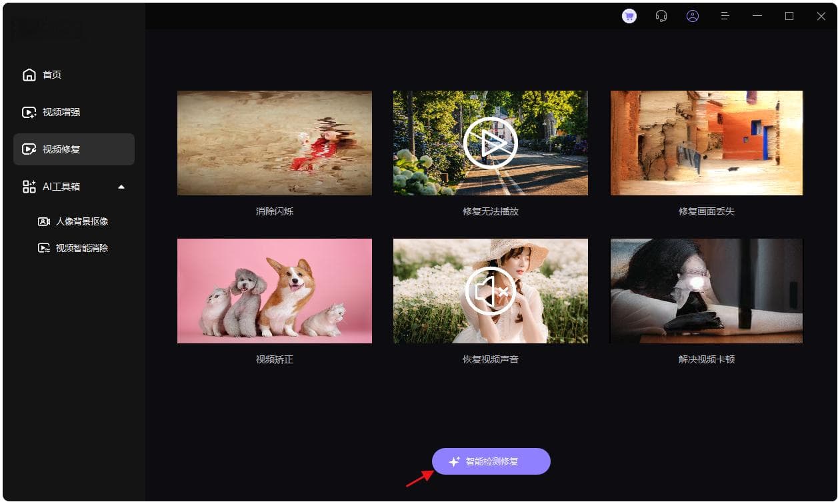The image size is (840, 504).
Task: Click the shopping cart icon in title bar
Action: pos(629,17)
